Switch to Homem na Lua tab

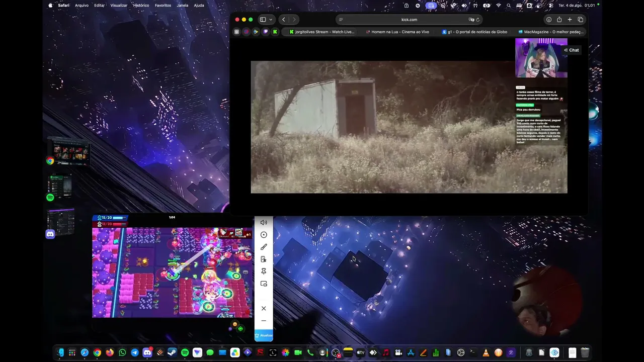click(397, 32)
